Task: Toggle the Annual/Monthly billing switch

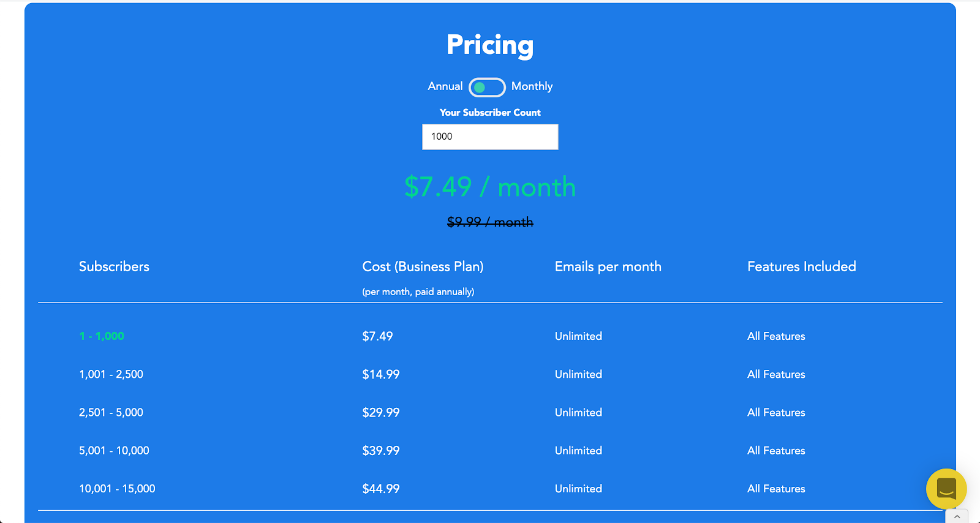Action: click(487, 88)
